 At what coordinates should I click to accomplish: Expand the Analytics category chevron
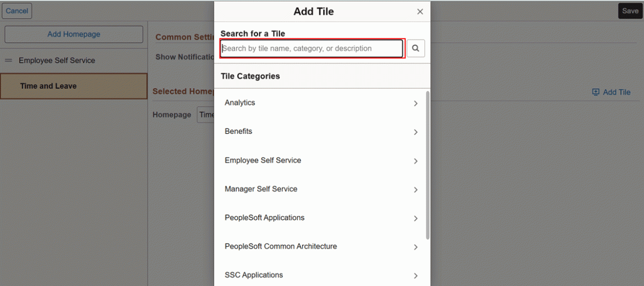click(x=416, y=104)
